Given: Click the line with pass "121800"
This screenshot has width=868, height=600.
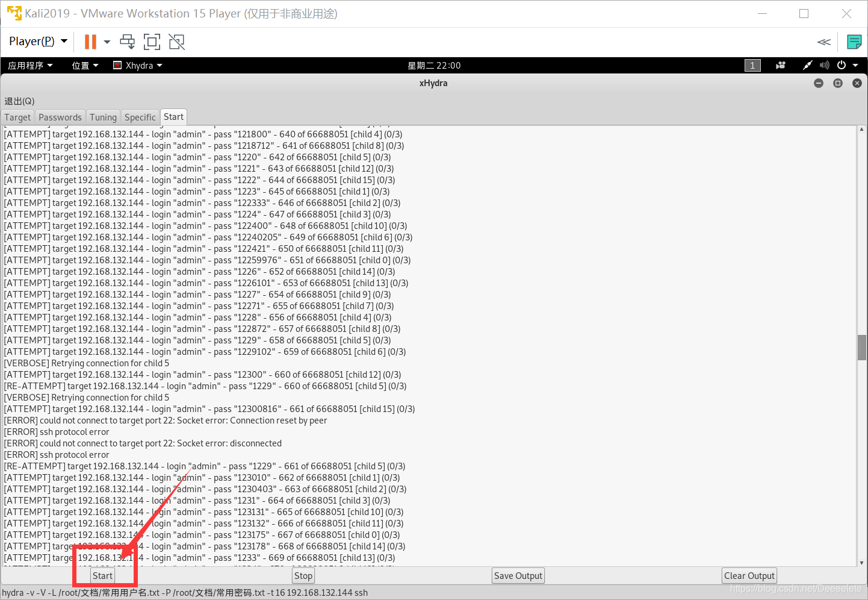Looking at the screenshot, I should [x=203, y=134].
